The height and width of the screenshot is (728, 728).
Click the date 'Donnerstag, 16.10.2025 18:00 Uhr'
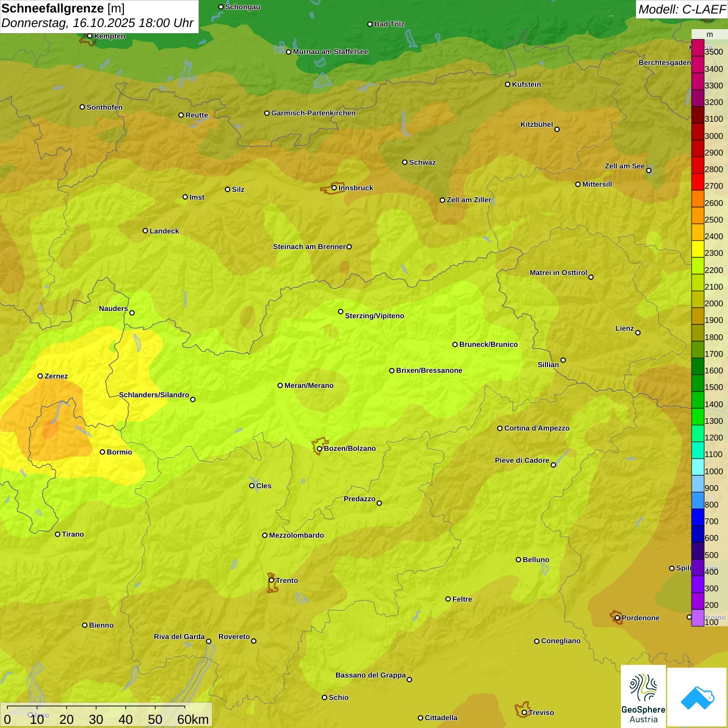tap(97, 23)
